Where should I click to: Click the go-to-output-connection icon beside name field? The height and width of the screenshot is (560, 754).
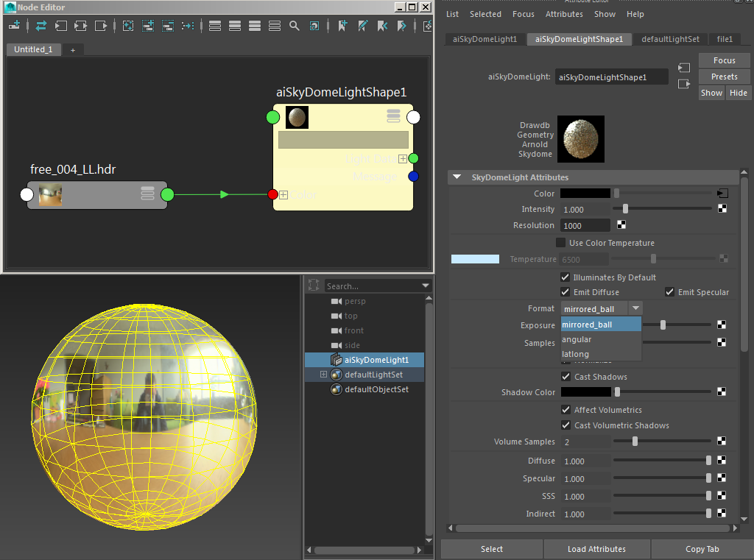click(x=684, y=84)
